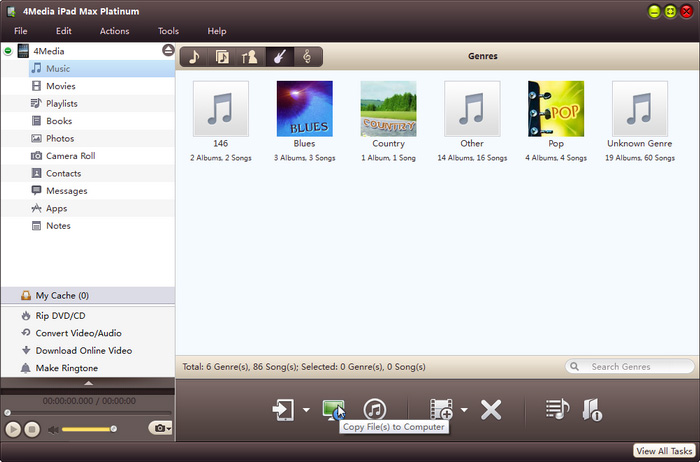This screenshot has width=700, height=462.
Task: Open the Blues genre thumbnail
Action: (x=304, y=108)
